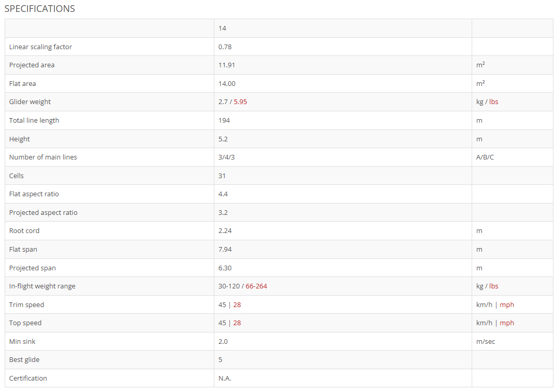Click the flat span value 7.94

tap(225, 250)
